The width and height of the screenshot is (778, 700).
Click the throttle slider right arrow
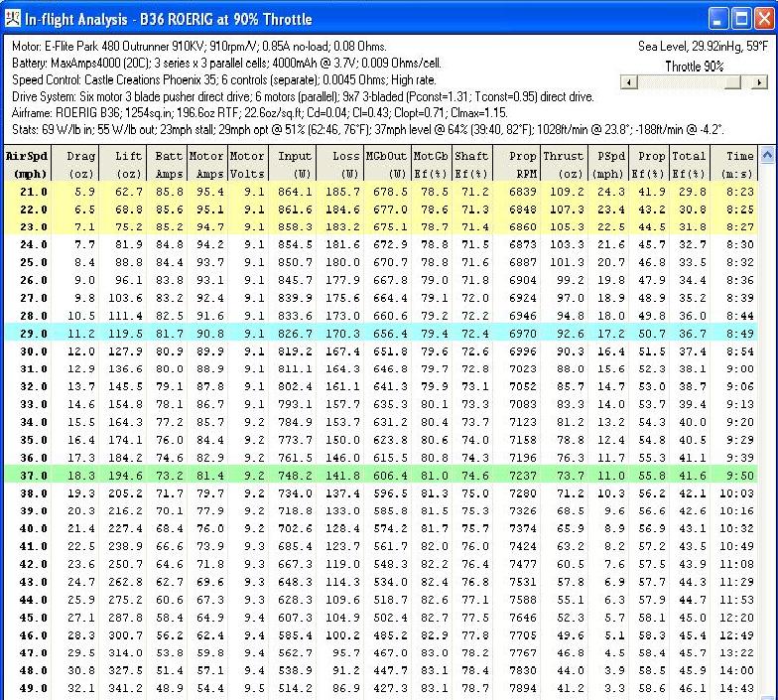[761, 83]
